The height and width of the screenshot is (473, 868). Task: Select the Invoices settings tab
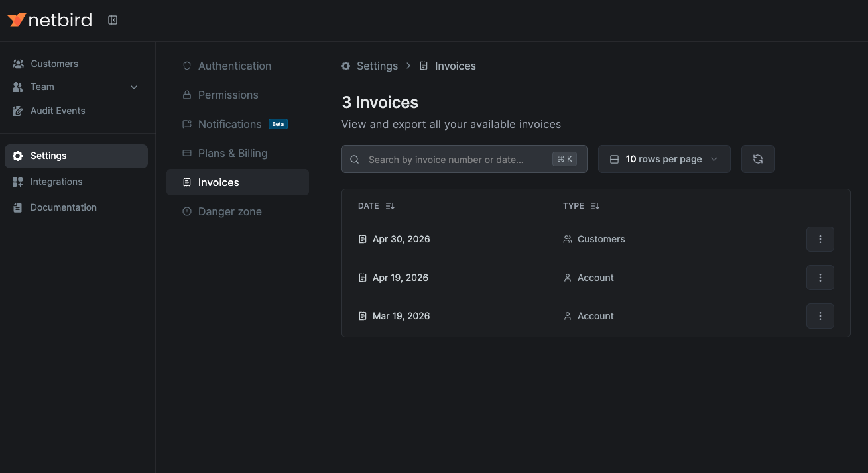click(x=237, y=182)
